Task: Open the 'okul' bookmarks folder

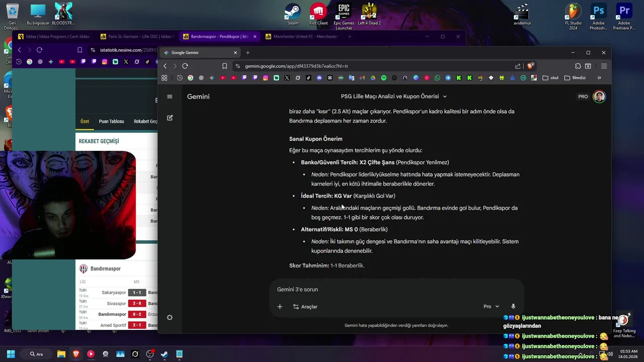Action: click(550, 78)
